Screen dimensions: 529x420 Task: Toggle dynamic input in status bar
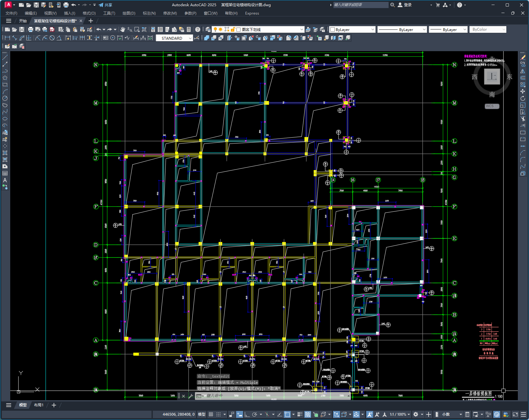[239, 414]
